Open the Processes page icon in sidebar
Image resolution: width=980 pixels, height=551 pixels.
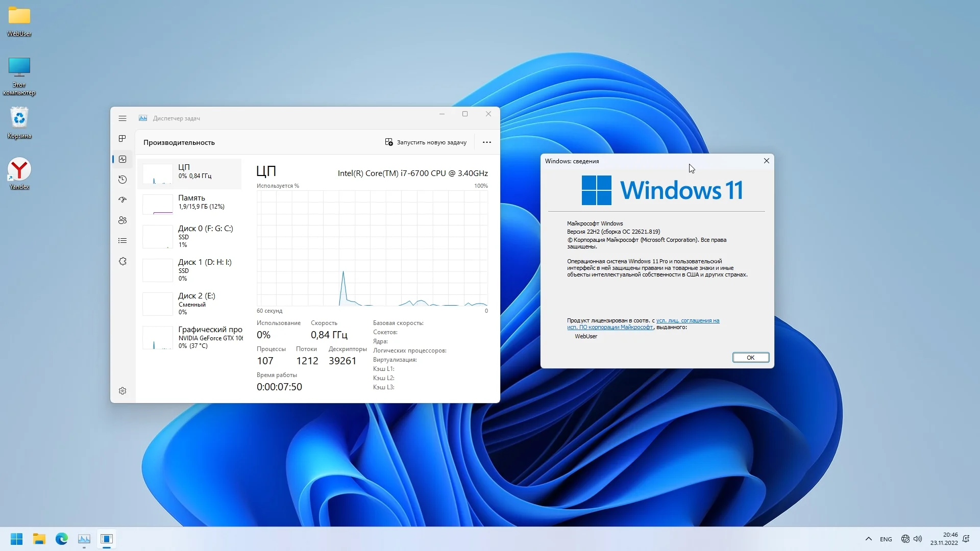[x=122, y=139]
